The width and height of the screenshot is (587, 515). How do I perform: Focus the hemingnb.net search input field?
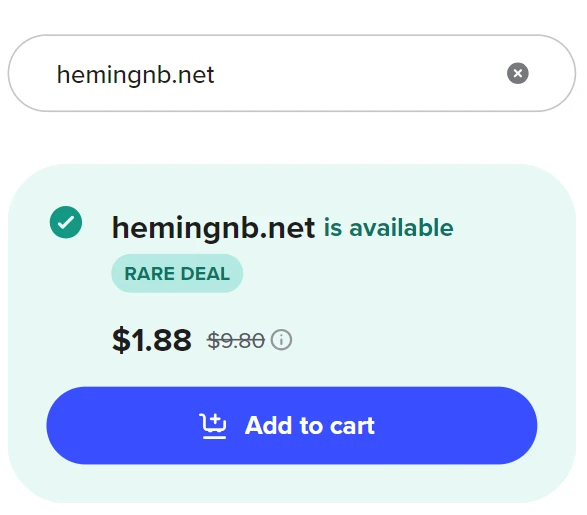(292, 73)
